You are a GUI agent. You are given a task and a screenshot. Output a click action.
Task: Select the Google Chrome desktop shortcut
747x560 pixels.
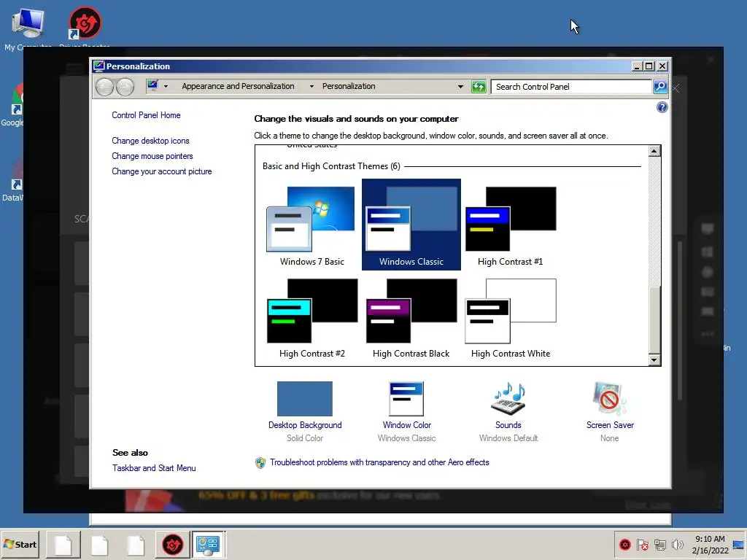(x=12, y=106)
